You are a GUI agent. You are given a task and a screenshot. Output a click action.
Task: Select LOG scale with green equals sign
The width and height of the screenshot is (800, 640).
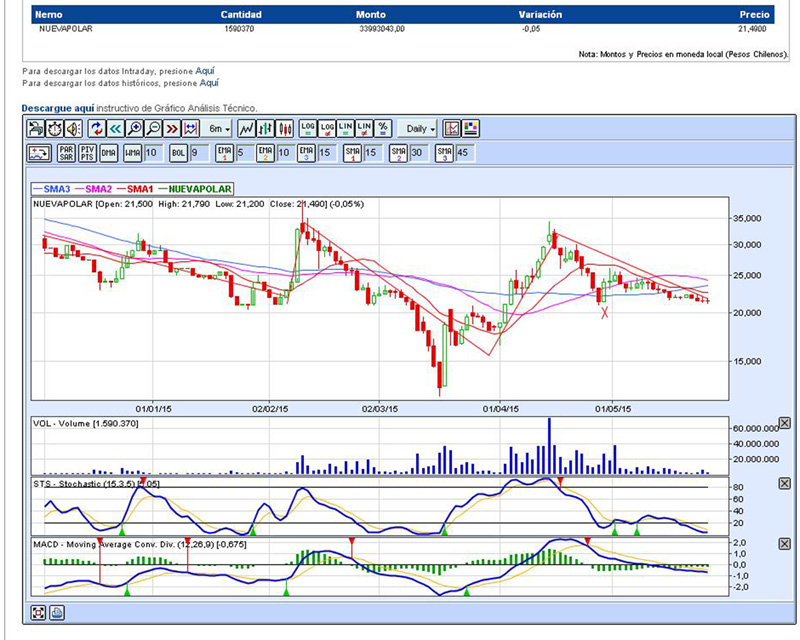308,129
